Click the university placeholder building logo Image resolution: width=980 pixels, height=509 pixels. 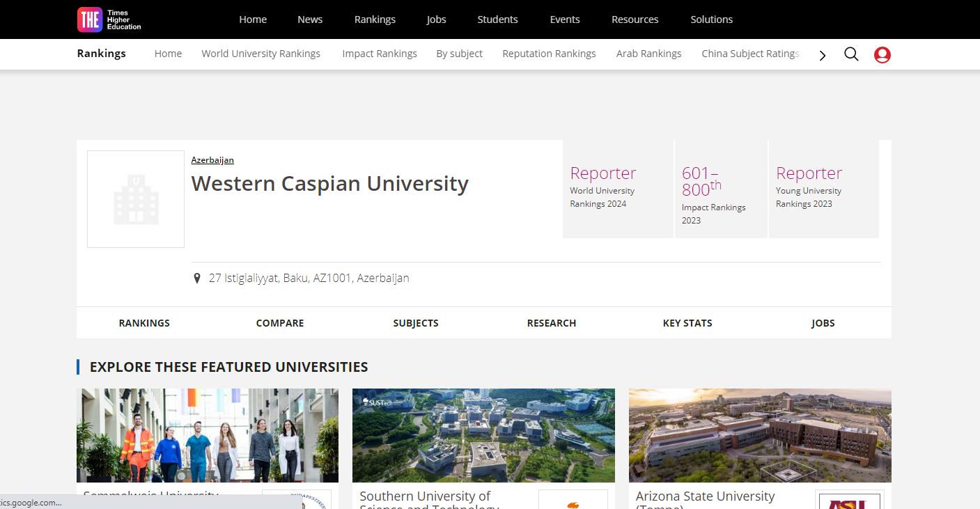[136, 199]
